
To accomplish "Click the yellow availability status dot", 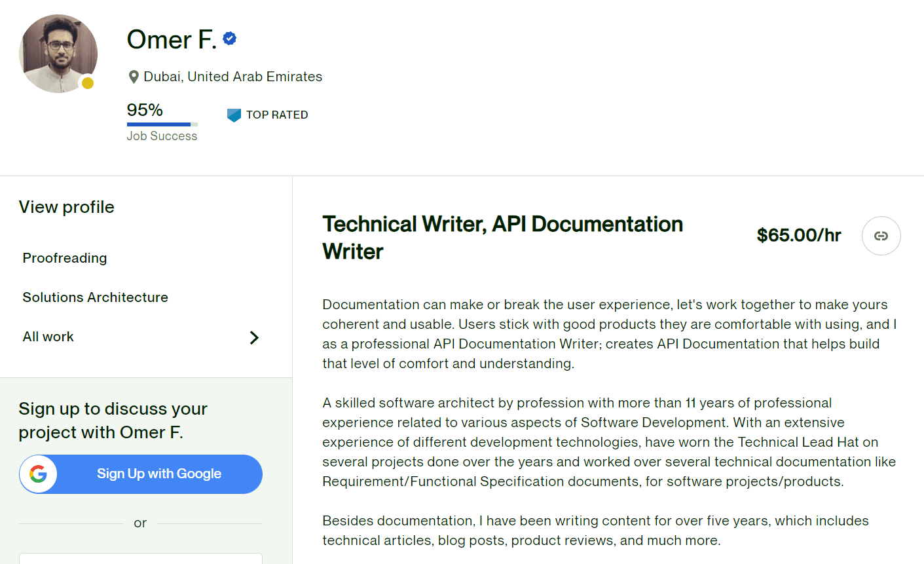I will [88, 83].
